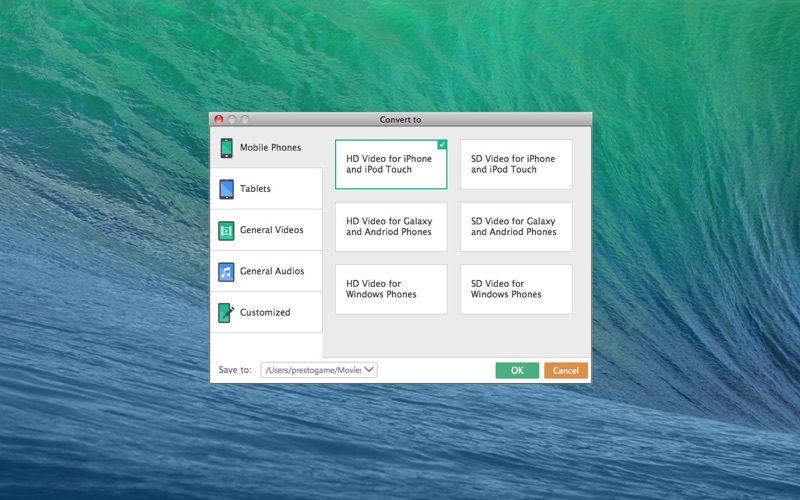The width and height of the screenshot is (800, 500).
Task: Open the General Audios category label
Action: pyautogui.click(x=272, y=272)
